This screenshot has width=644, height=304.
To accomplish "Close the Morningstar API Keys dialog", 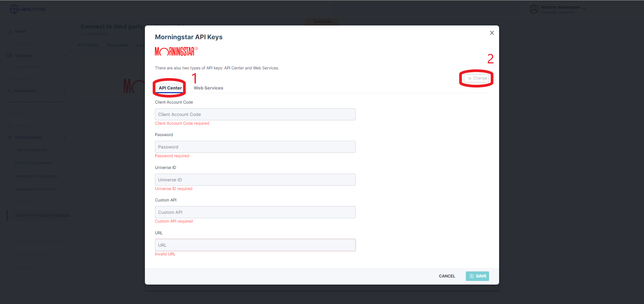I will pos(492,33).
